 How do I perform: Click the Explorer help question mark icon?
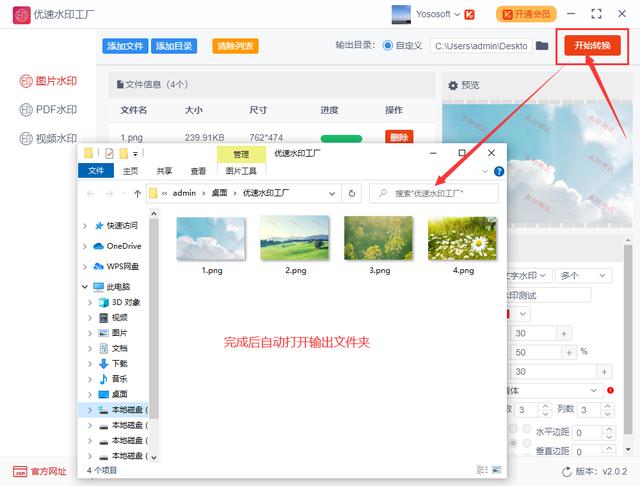pyautogui.click(x=499, y=171)
